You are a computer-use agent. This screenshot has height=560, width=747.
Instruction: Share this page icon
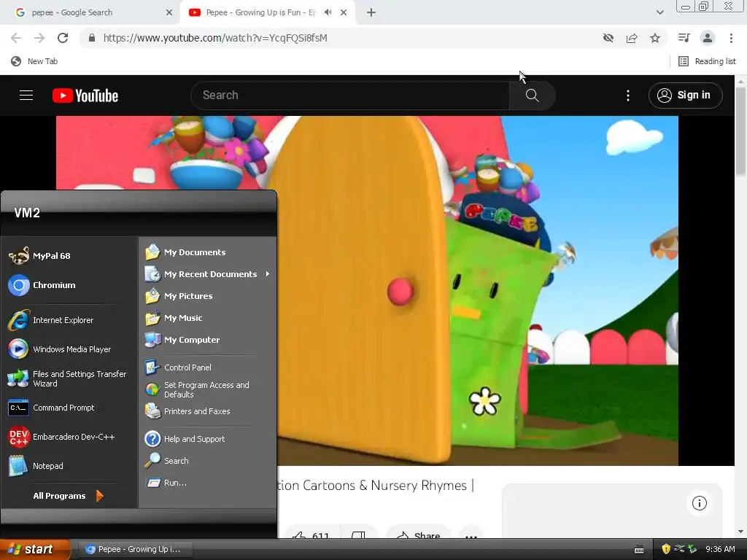[632, 38]
